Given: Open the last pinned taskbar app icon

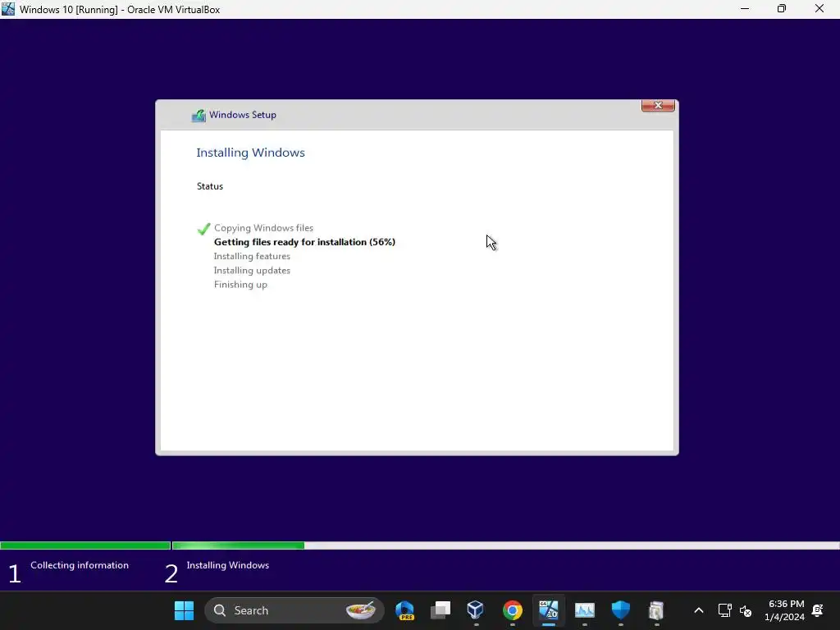Looking at the screenshot, I should point(656,610).
